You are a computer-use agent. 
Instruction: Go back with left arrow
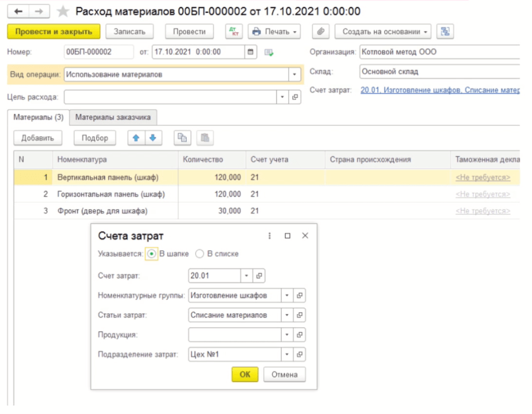19,12
